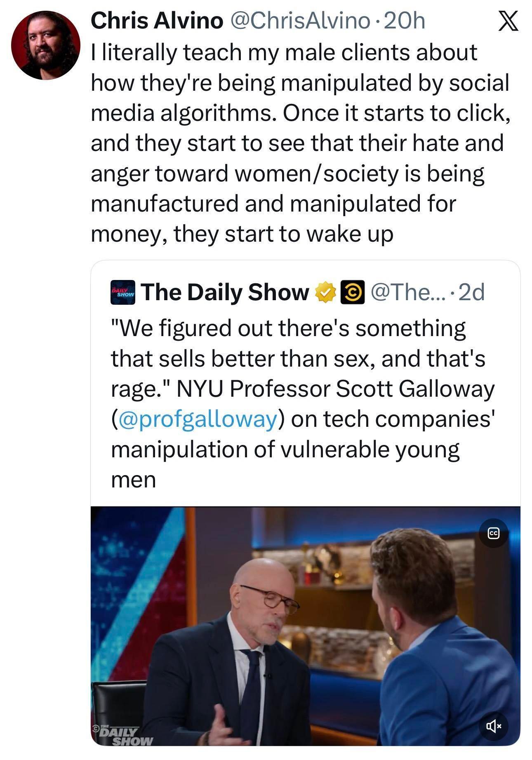The height and width of the screenshot is (760, 532).
Task: Play the Daily Show interview video
Action: [305, 626]
